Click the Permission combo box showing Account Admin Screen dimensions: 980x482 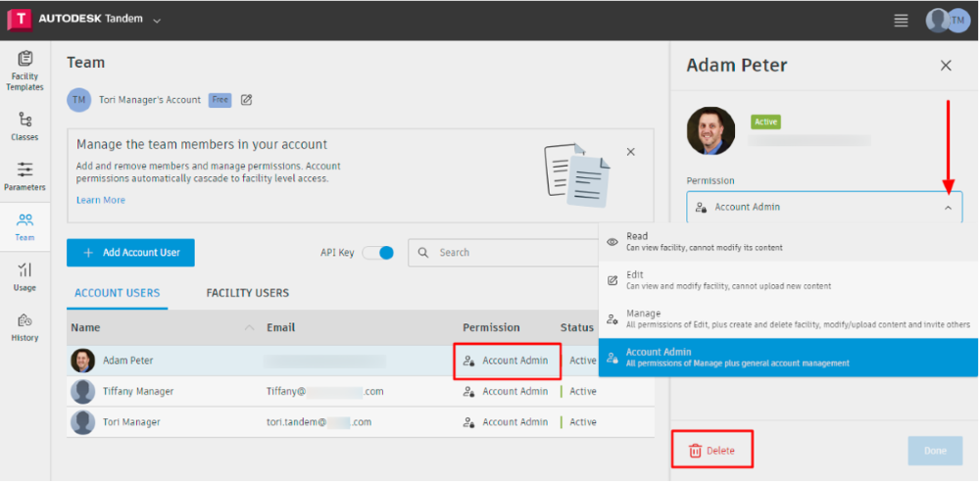[x=824, y=207]
